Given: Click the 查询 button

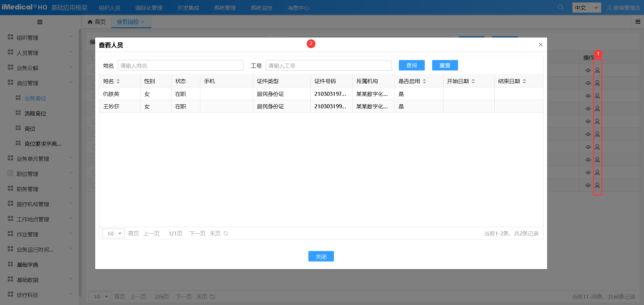Looking at the screenshot, I should pos(412,65).
